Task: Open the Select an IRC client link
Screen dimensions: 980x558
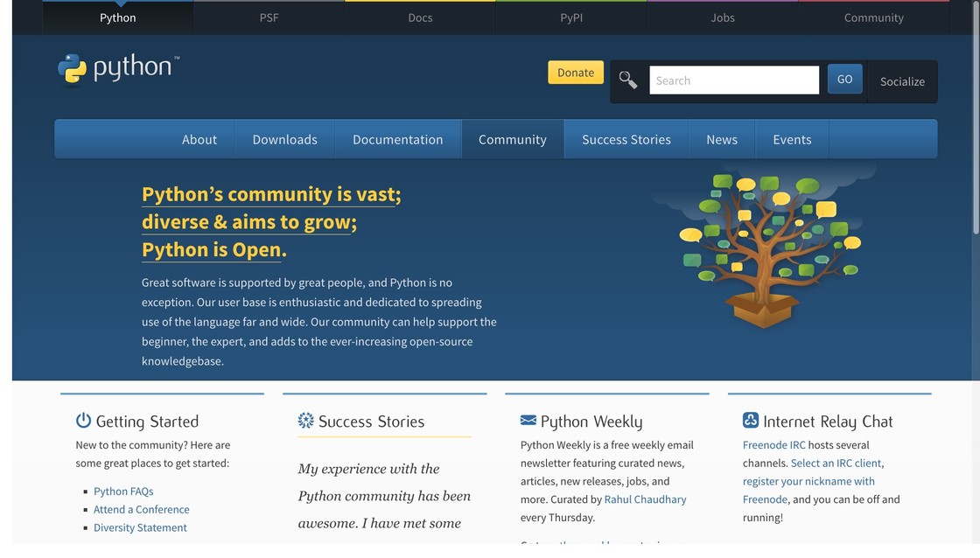Action: pyautogui.click(x=836, y=463)
